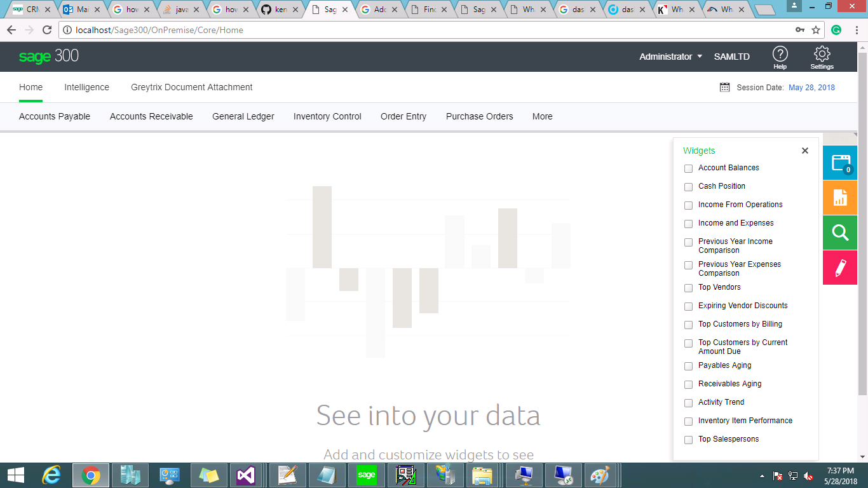Launch Internet Explorer from the taskbar

pyautogui.click(x=51, y=475)
